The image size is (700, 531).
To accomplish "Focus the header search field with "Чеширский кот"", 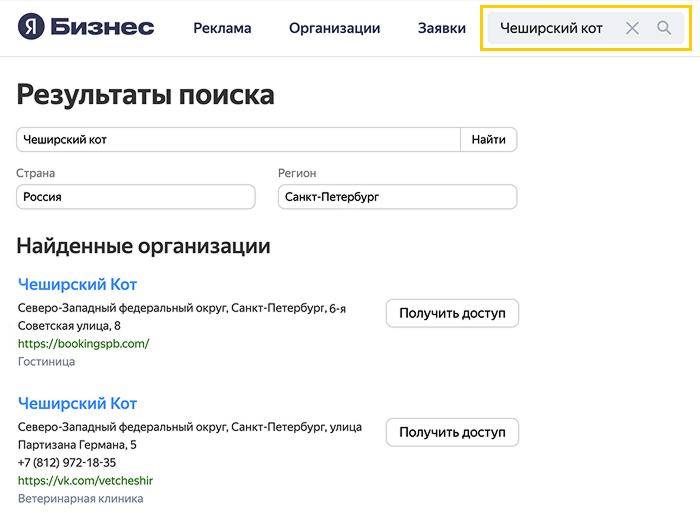I will pyautogui.click(x=551, y=29).
